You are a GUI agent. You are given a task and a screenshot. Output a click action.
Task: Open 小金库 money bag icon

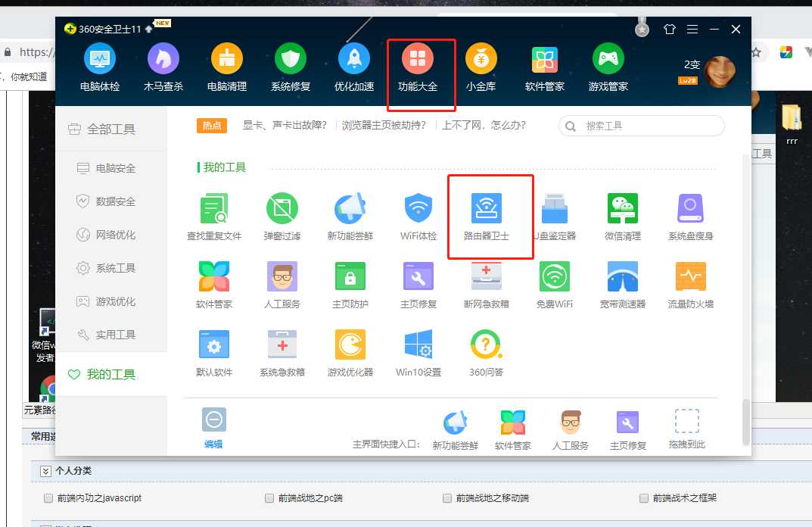point(481,68)
